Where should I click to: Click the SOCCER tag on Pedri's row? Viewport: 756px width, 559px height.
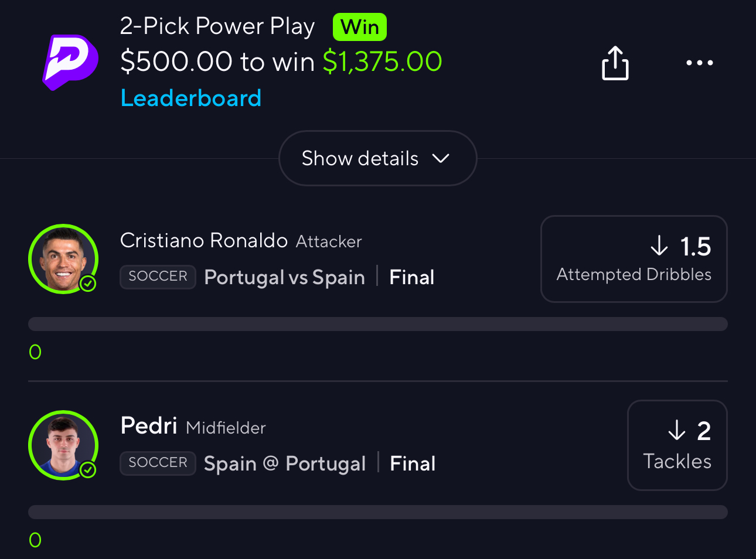[158, 463]
